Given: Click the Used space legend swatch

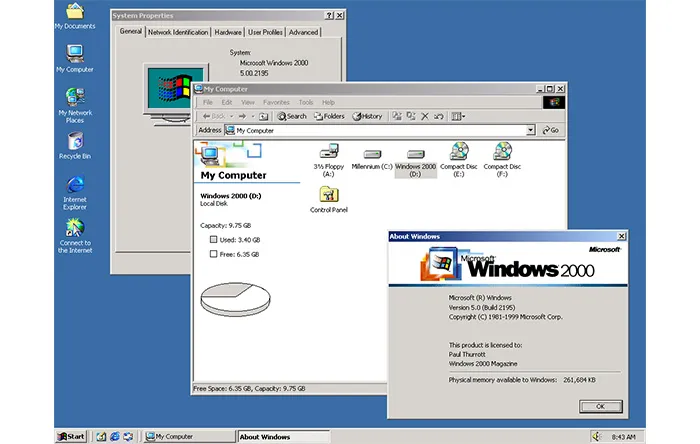Looking at the screenshot, I should pos(213,240).
